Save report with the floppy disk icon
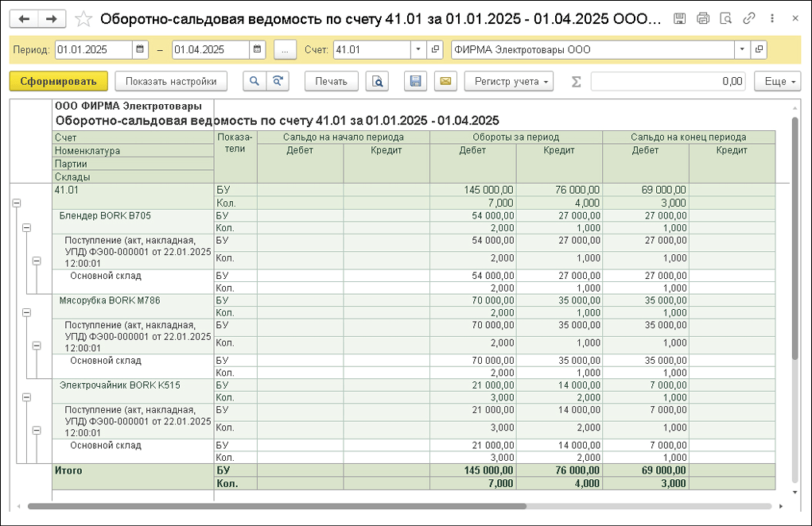This screenshot has height=526, width=812. pyautogui.click(x=416, y=81)
